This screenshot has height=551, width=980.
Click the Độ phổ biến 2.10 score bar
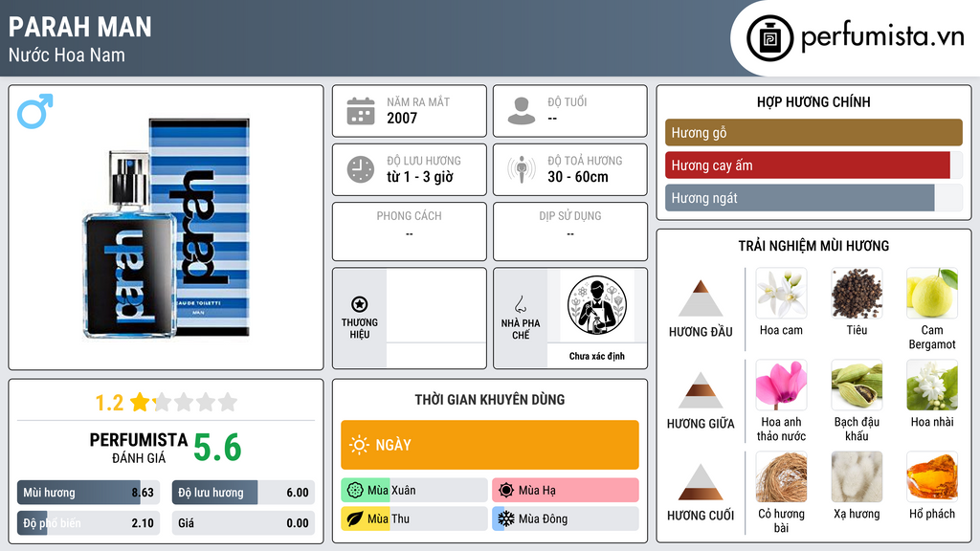point(89,523)
